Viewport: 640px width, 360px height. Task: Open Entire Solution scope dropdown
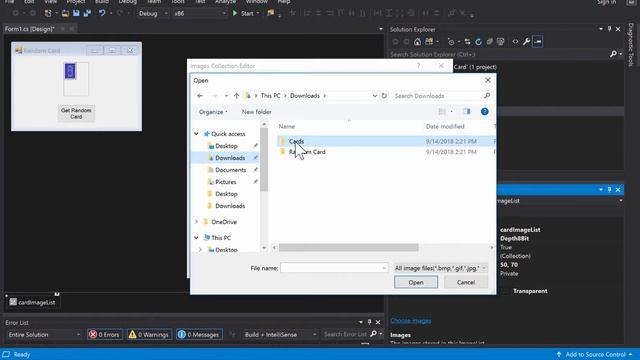pyautogui.click(x=44, y=335)
